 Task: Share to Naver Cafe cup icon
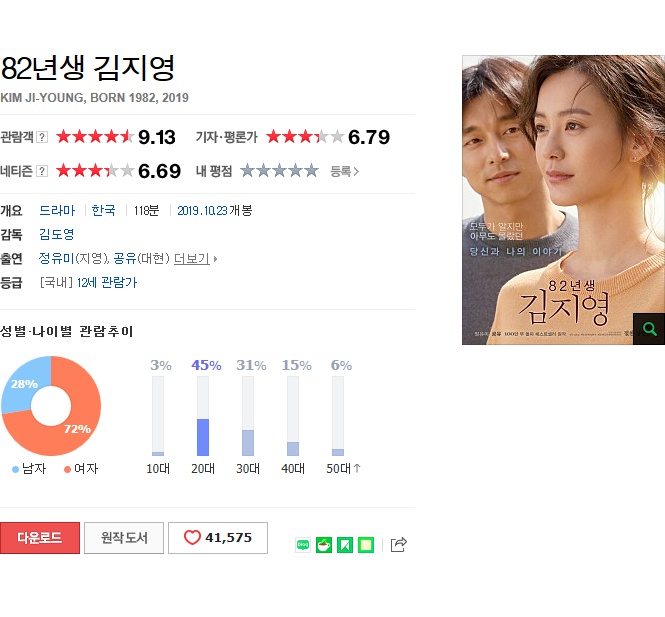click(324, 544)
